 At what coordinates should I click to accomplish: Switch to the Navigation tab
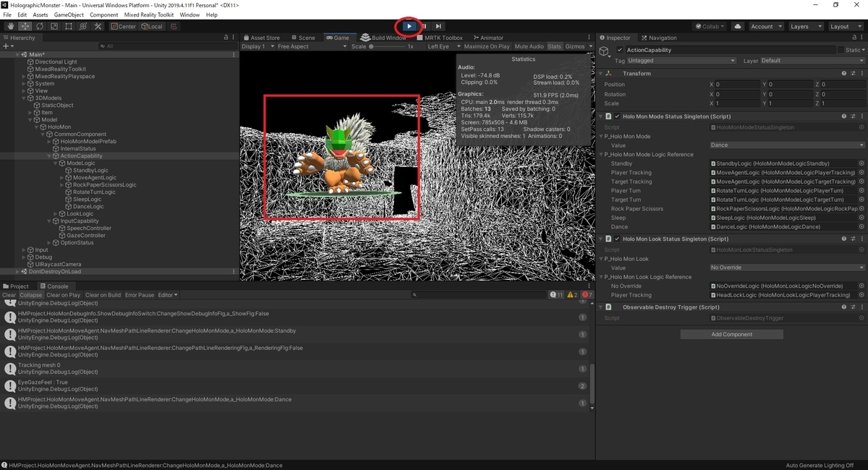coord(659,38)
